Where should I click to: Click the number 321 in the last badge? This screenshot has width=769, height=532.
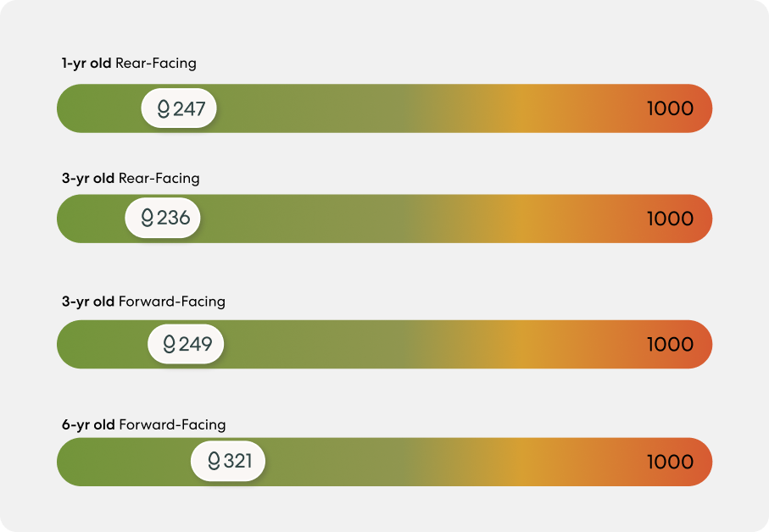(x=238, y=461)
